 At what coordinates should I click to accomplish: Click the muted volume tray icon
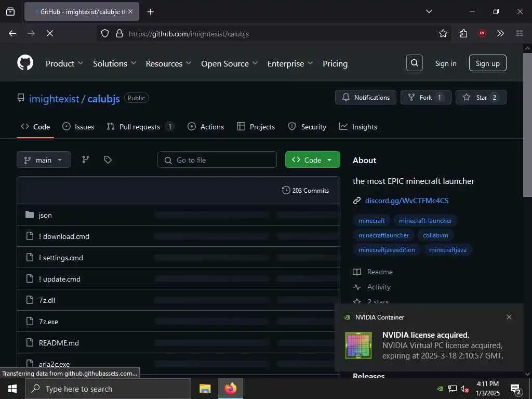465,389
